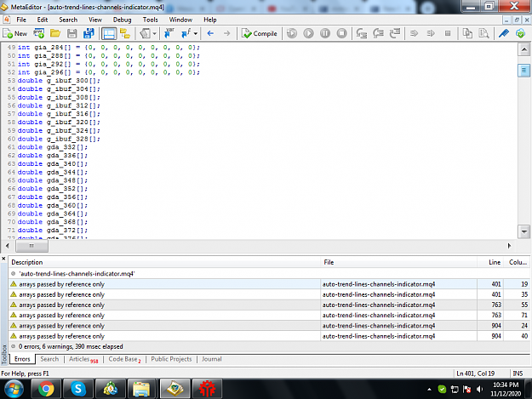Switch to the Articles tab

pyautogui.click(x=83, y=359)
